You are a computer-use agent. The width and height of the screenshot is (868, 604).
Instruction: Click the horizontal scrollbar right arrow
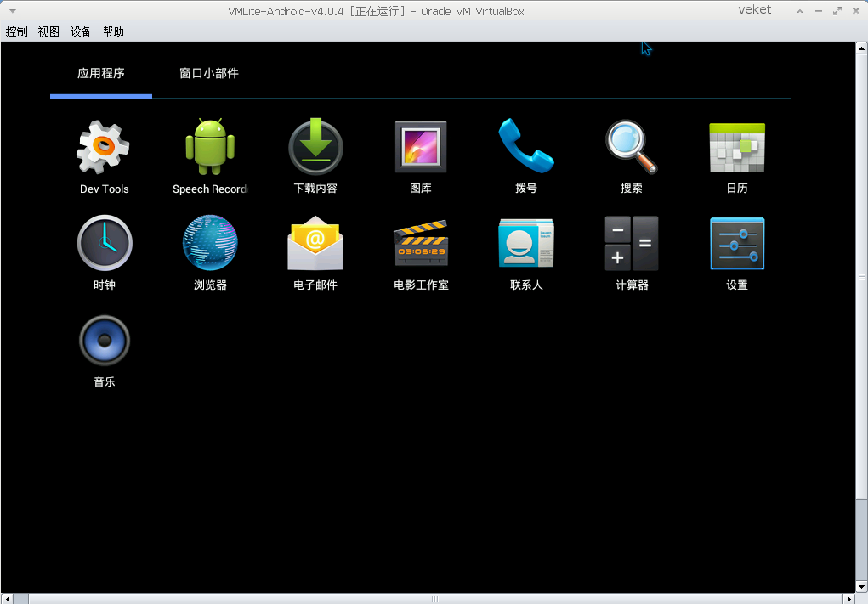click(x=850, y=599)
